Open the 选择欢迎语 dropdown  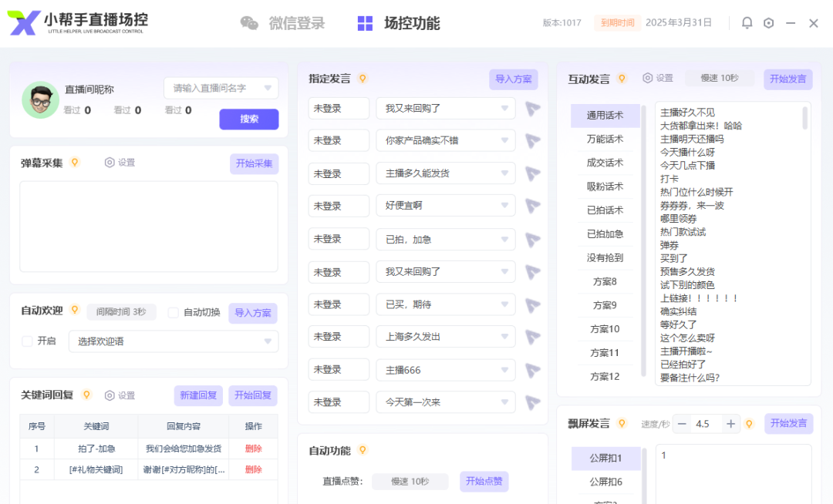173,340
